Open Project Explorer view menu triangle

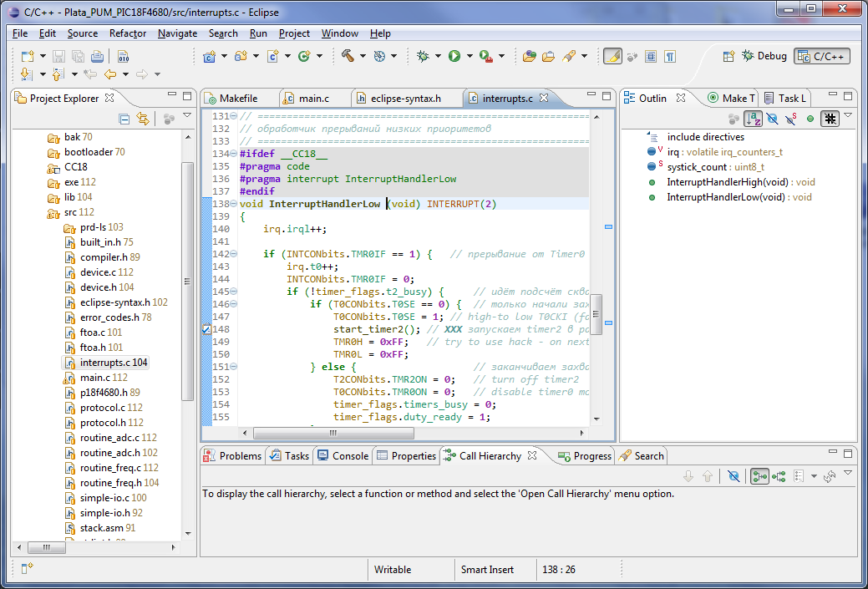click(187, 117)
